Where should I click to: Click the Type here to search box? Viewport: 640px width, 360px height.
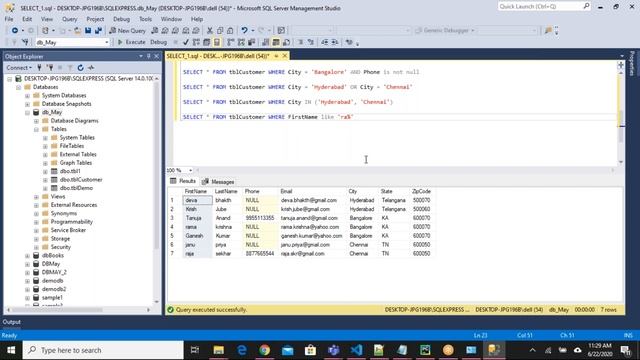(x=103, y=350)
